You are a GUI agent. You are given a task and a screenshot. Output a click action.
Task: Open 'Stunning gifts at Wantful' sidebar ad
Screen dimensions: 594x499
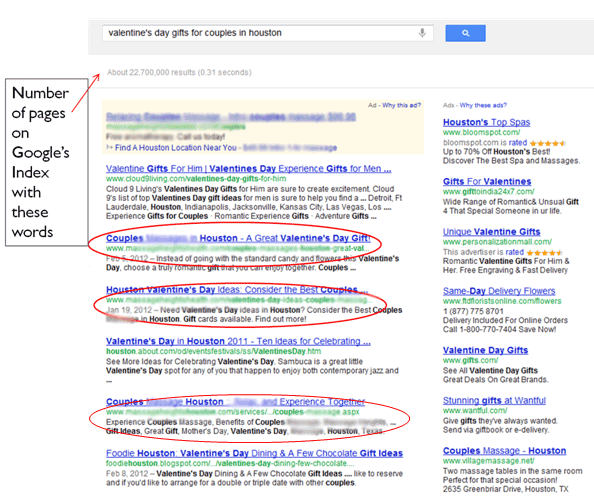tap(494, 400)
